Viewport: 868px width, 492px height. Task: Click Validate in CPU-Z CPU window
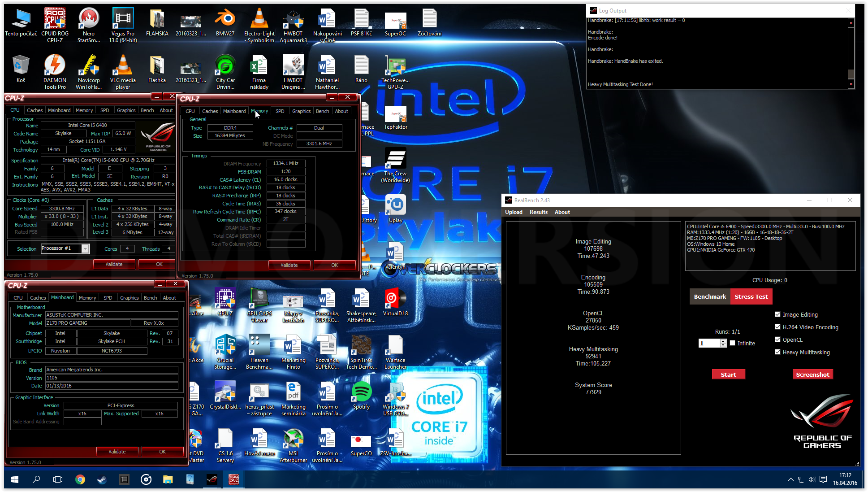[x=114, y=264]
